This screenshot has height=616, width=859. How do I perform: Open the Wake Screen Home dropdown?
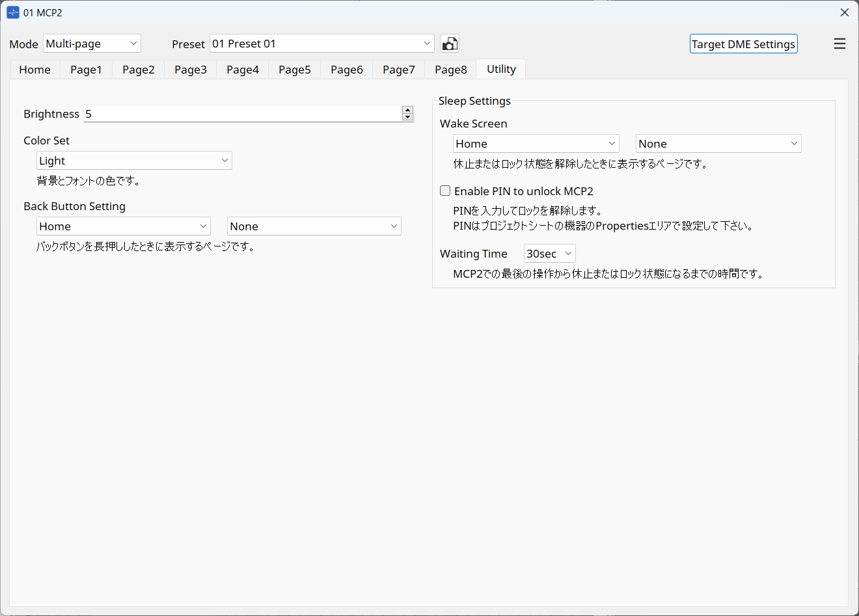[536, 143]
